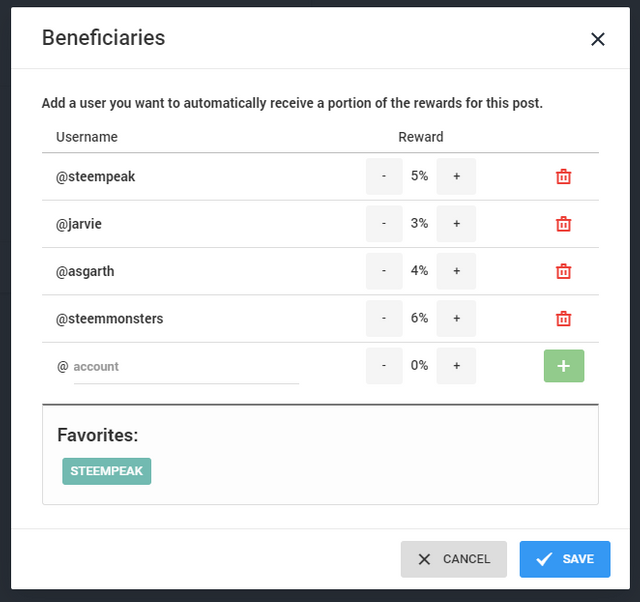The height and width of the screenshot is (602, 640).
Task: Close the Beneficiaries dialog with X
Action: [x=598, y=39]
